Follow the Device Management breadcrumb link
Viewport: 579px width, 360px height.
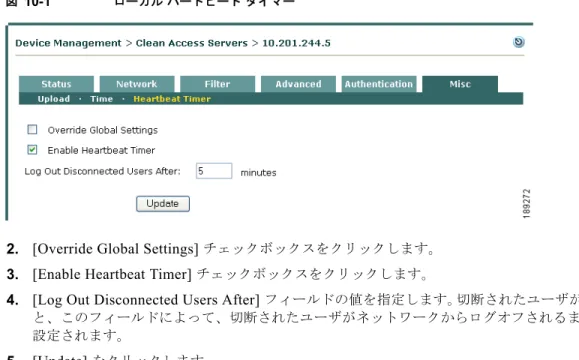[x=68, y=43]
